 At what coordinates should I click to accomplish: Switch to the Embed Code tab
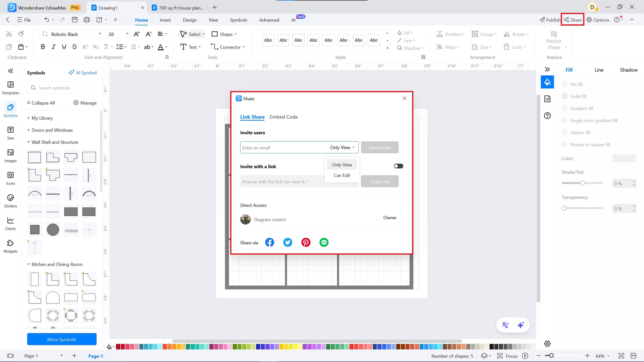284,117
